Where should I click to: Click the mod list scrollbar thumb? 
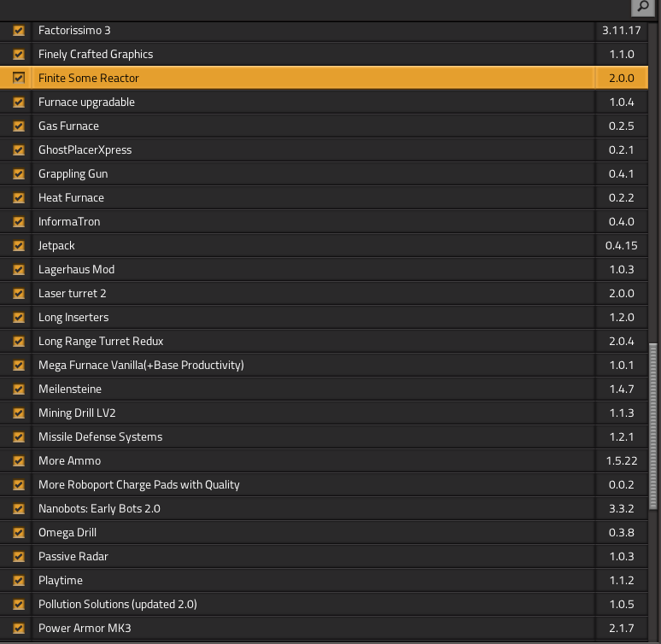coord(653,427)
